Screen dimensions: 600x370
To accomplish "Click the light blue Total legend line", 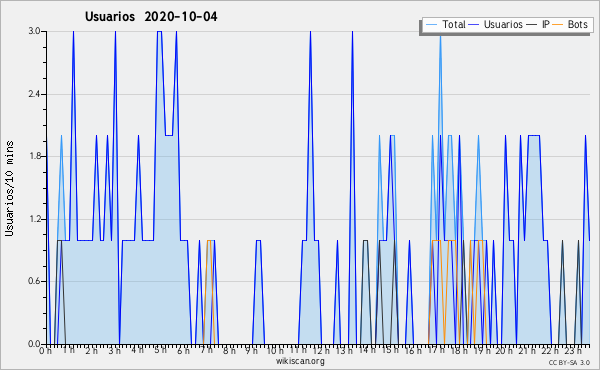I will (x=431, y=25).
